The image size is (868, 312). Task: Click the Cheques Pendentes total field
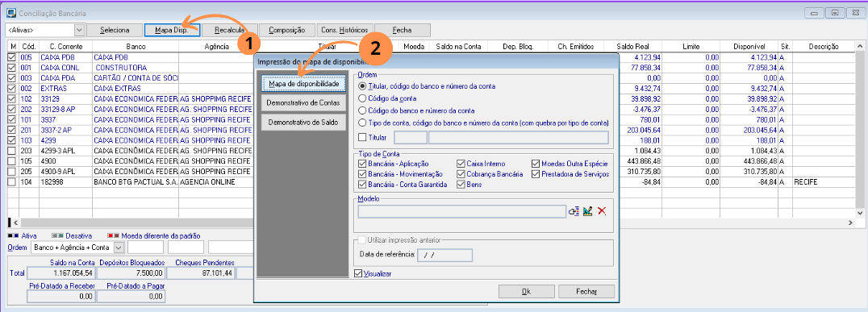coord(200,272)
